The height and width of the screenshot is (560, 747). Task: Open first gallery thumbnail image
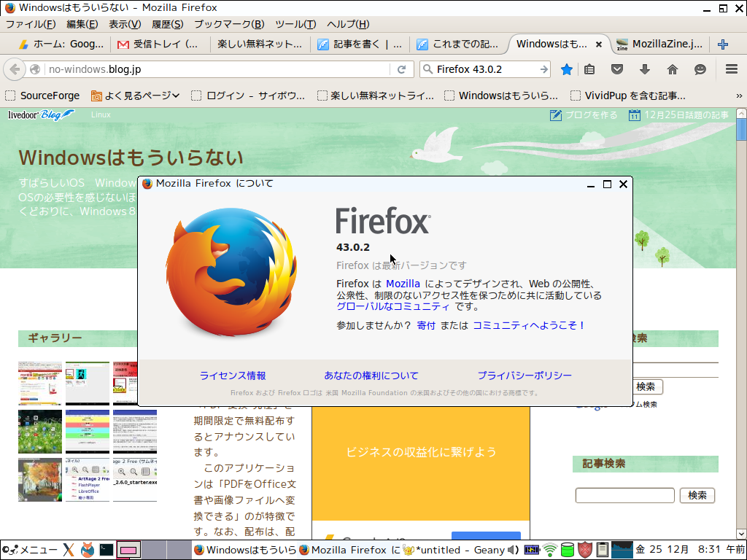40,384
